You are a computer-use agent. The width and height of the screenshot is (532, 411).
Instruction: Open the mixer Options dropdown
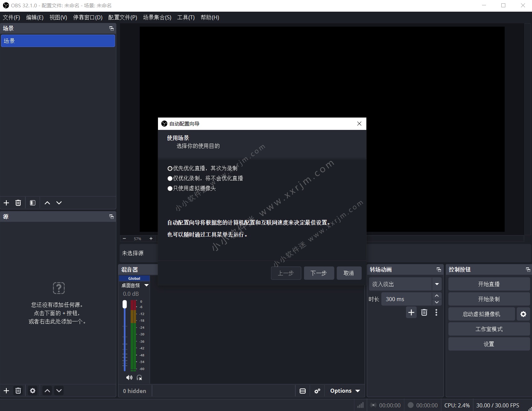(x=345, y=391)
